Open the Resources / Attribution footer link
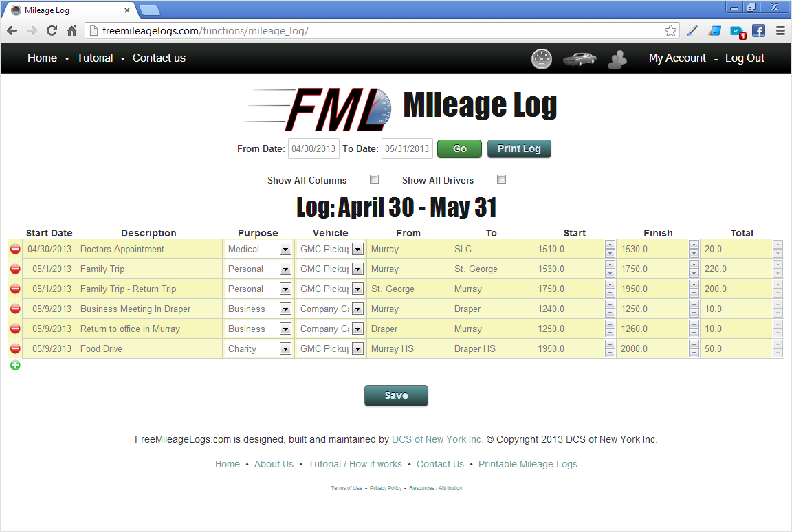This screenshot has width=792, height=532. coord(435,488)
